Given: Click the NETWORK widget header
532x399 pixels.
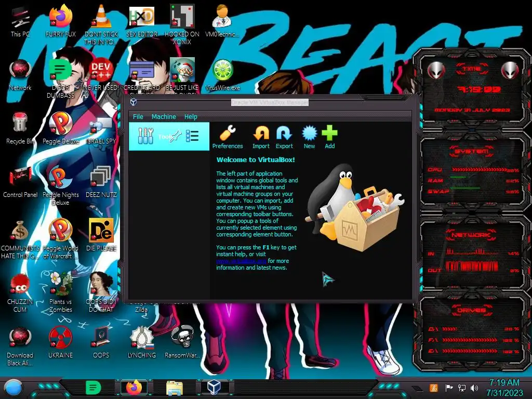Looking at the screenshot, I should [471, 235].
